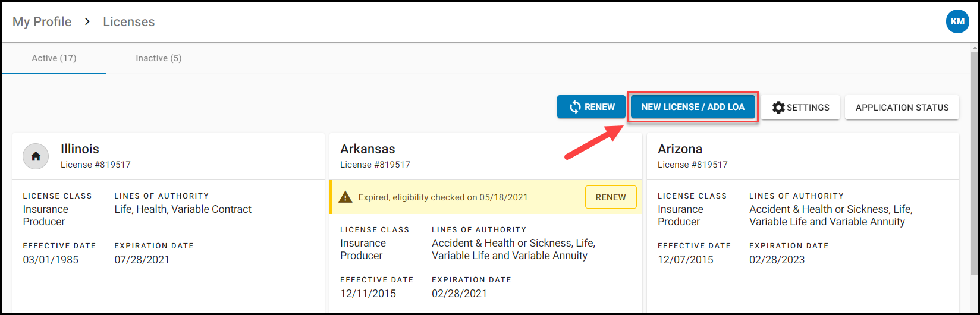The width and height of the screenshot is (980, 315).
Task: Select the Arkansas license card title
Action: (x=367, y=149)
